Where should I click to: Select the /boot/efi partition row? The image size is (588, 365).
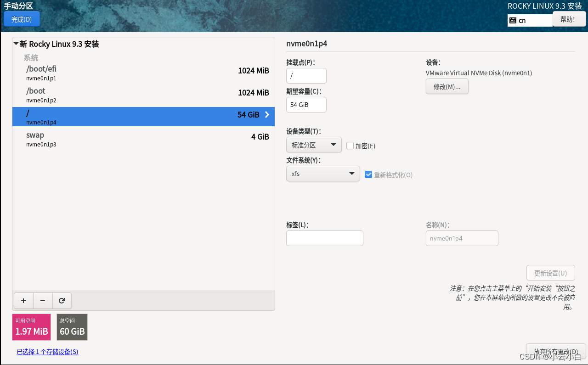pos(143,73)
